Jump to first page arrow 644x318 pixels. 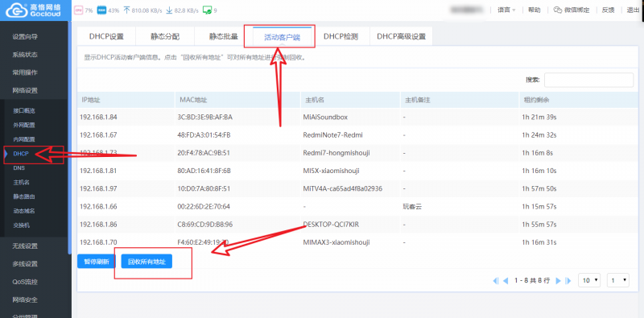tap(495, 281)
